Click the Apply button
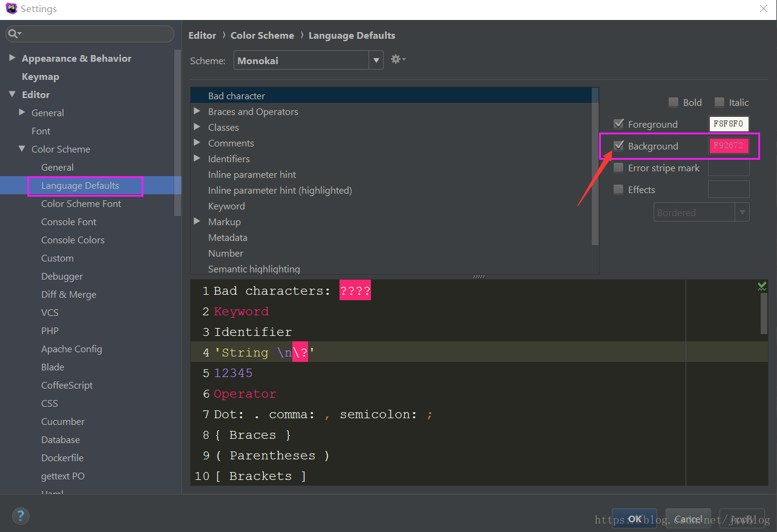Viewport: 777px width, 532px height. click(742, 519)
